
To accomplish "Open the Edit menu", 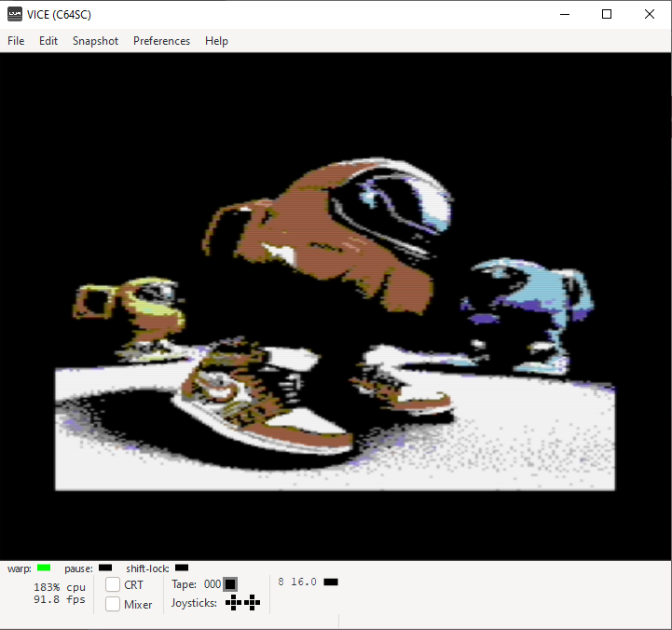I will coord(48,41).
